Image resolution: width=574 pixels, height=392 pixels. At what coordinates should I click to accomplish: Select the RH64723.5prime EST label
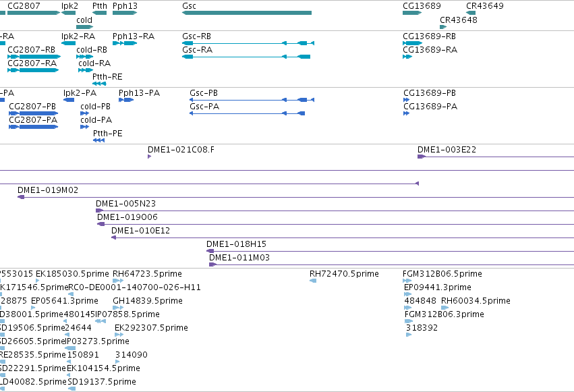[x=147, y=274]
